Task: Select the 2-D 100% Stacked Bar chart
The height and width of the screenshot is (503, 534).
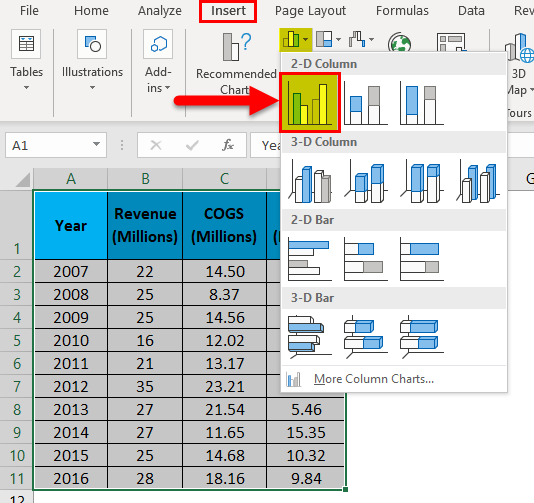Action: tap(422, 259)
